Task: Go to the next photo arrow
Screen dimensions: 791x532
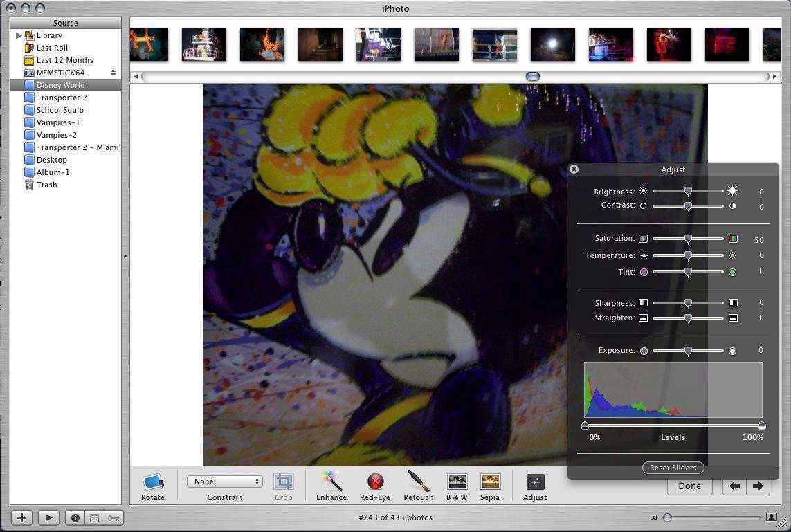Action: coord(758,486)
